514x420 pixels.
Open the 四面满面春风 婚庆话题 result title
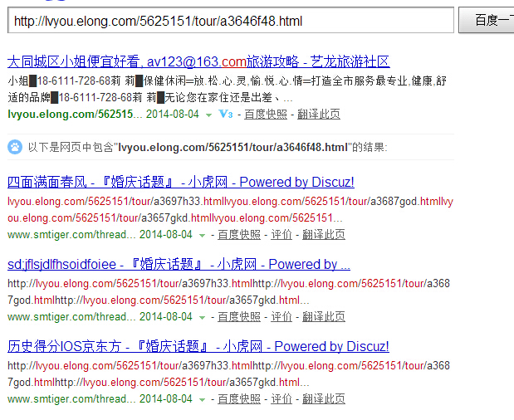coord(181,182)
